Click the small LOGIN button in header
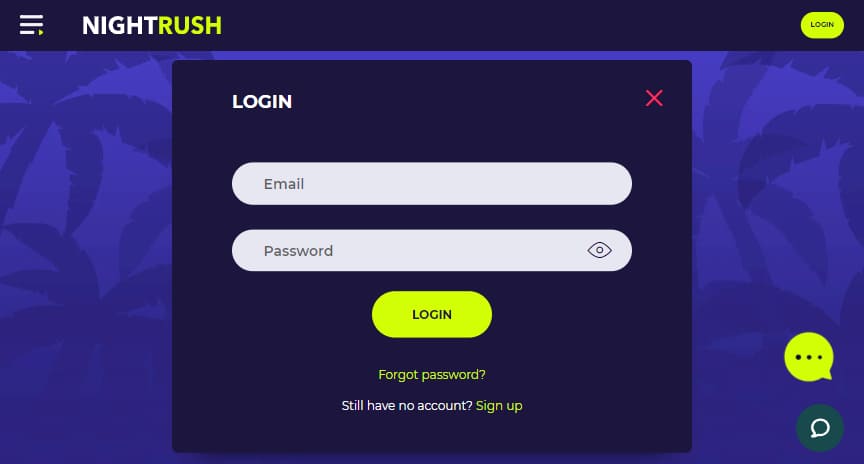864x464 pixels. click(x=822, y=25)
